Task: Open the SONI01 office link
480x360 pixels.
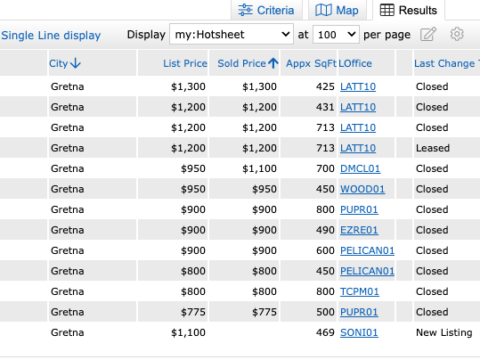Action: [359, 333]
